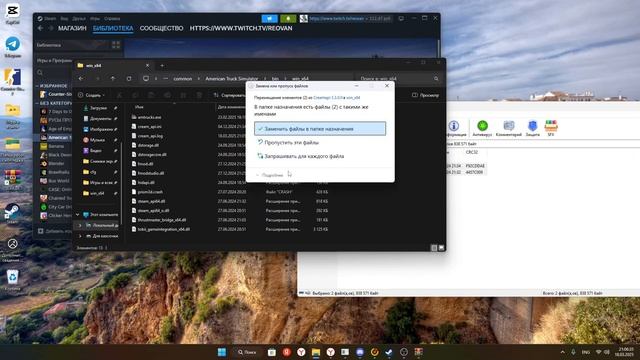640x360 pixels.
Task: Show hidden system tray icons
Action: click(x=562, y=352)
